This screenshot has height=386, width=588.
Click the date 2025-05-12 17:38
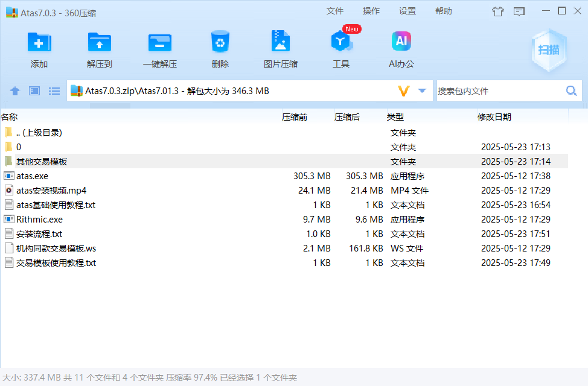point(516,176)
